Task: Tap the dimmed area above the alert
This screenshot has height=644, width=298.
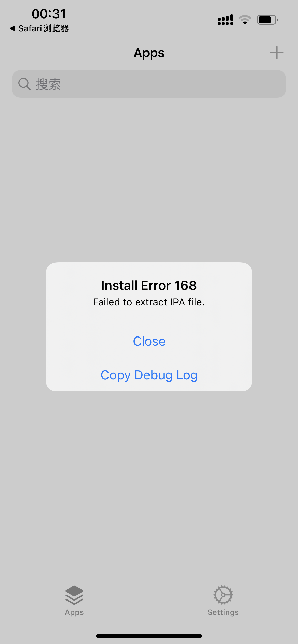Action: coord(149,178)
